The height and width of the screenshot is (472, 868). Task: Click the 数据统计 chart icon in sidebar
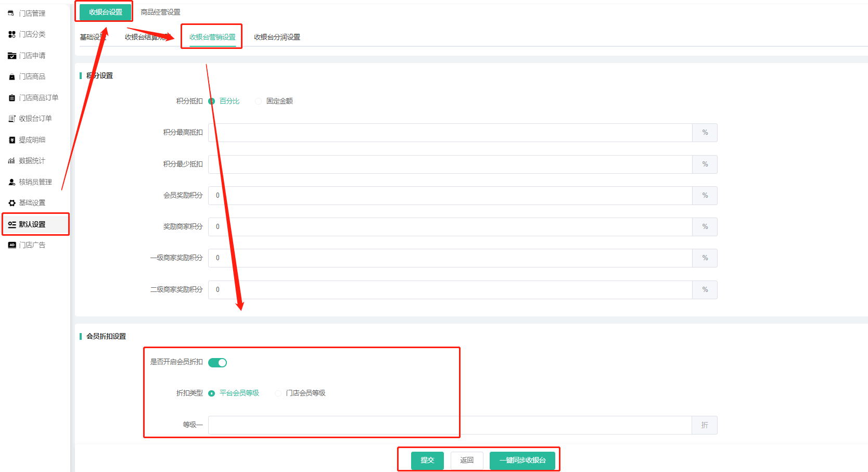tap(11, 161)
